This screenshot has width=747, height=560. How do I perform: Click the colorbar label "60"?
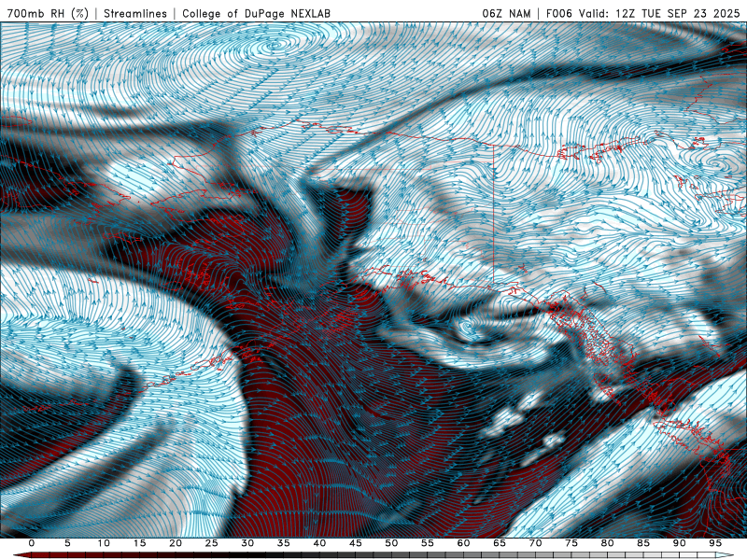click(463, 543)
